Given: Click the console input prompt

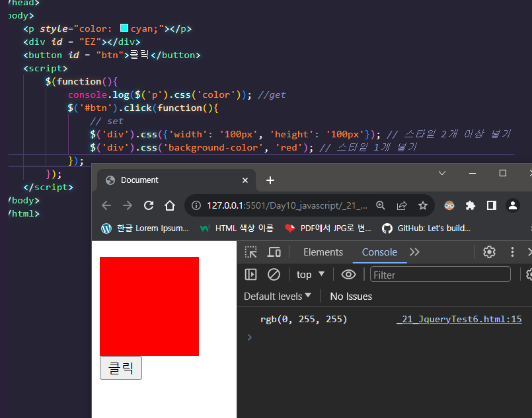Looking at the screenshot, I should coord(387,337).
